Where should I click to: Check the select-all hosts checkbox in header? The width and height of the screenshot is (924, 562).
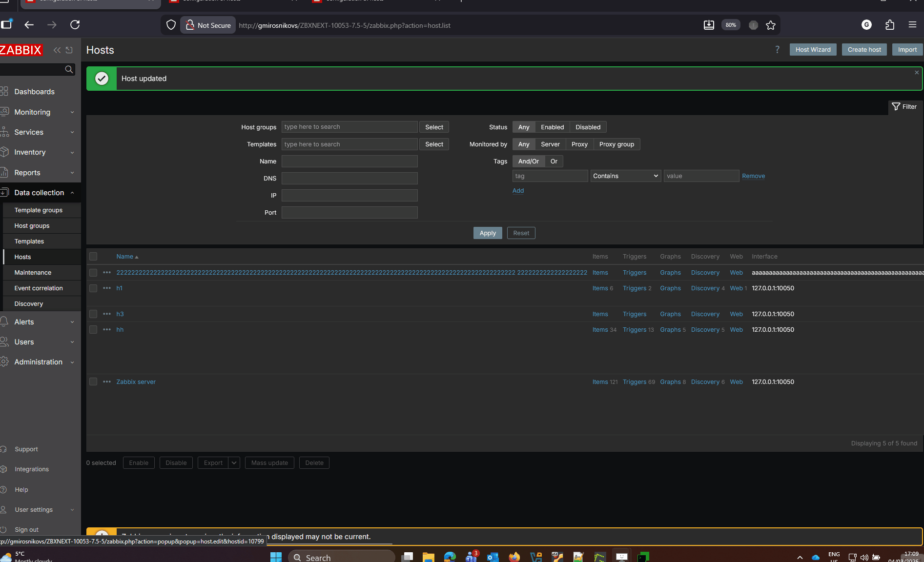click(93, 257)
